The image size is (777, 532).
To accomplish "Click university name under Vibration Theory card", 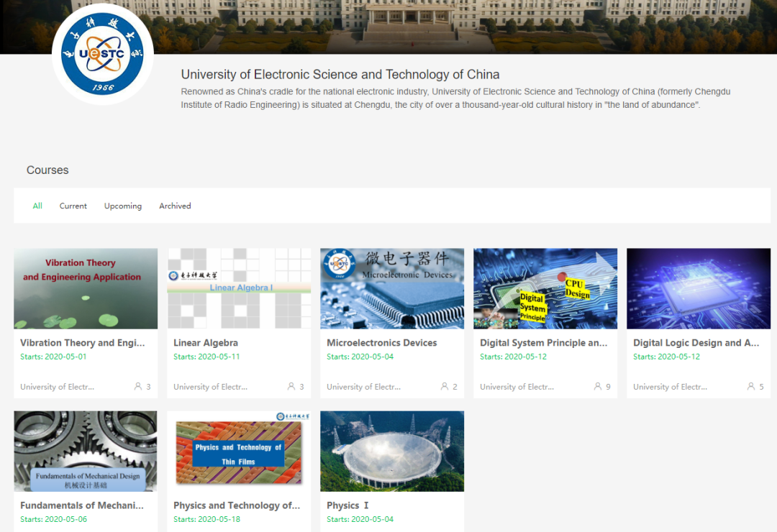I will click(x=57, y=387).
